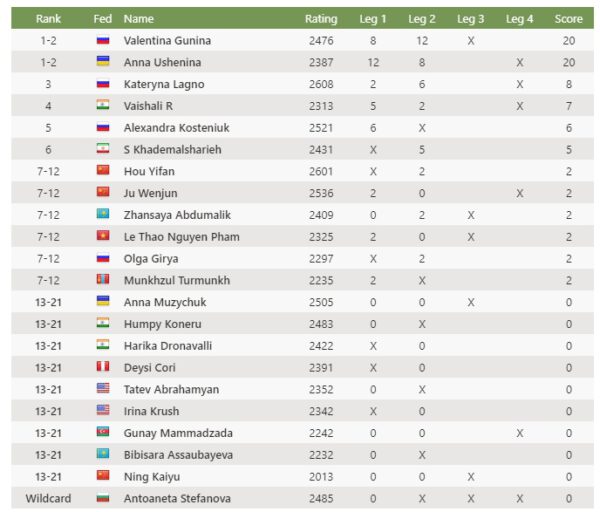Click the Vietnam flag beside Le Thao Nguyen Pham
This screenshot has width=600, height=512.
pos(102,236)
